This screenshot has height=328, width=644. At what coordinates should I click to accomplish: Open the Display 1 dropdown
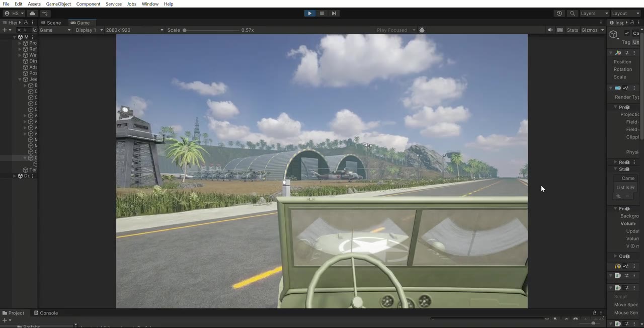click(x=89, y=30)
